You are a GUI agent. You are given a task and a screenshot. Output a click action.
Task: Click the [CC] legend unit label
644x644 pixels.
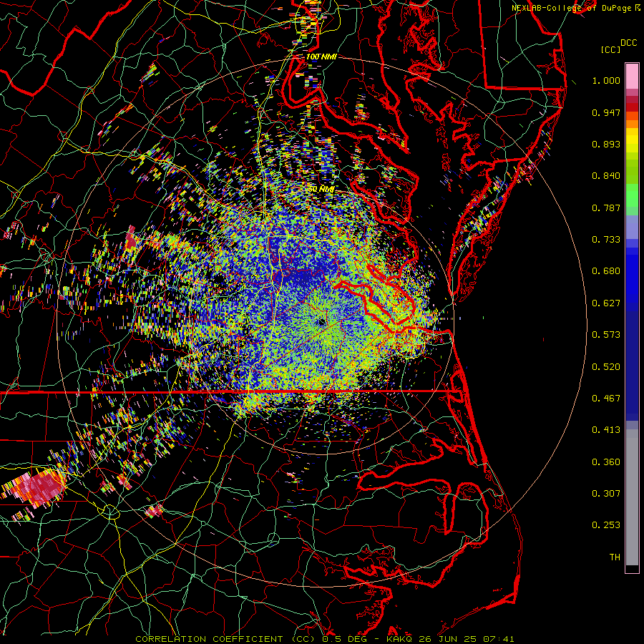point(610,49)
